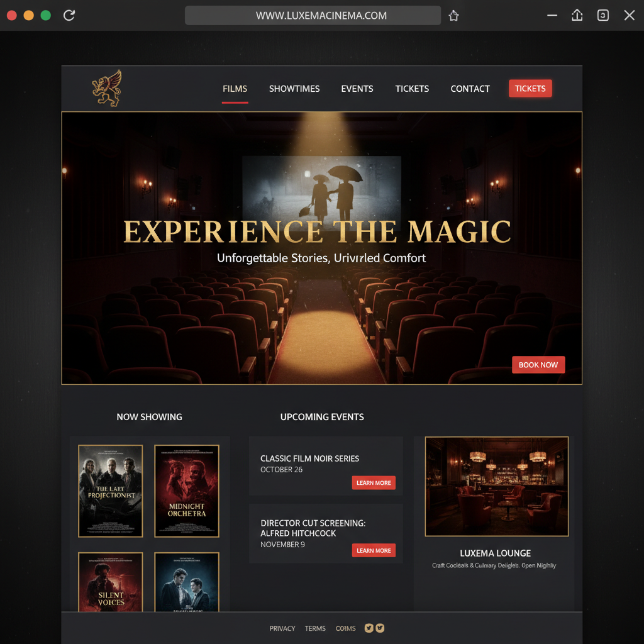
Task: Select the plain-text Tickets nav link
Action: point(412,89)
